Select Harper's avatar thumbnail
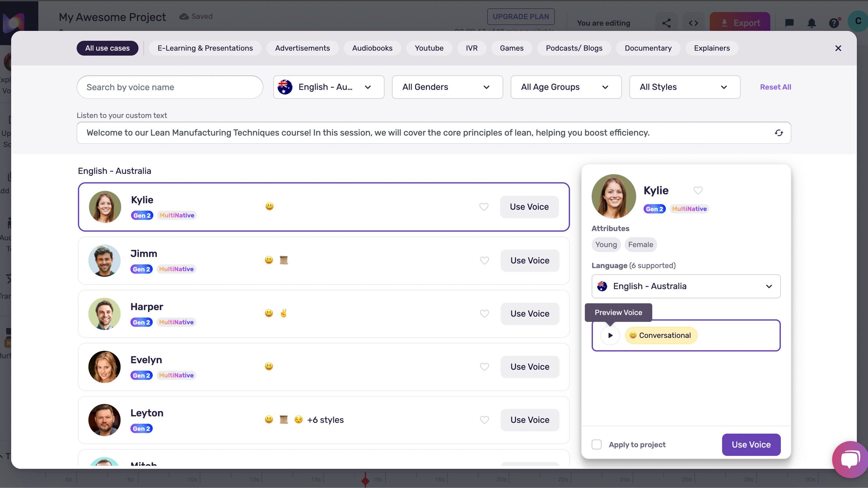 pos(104,314)
